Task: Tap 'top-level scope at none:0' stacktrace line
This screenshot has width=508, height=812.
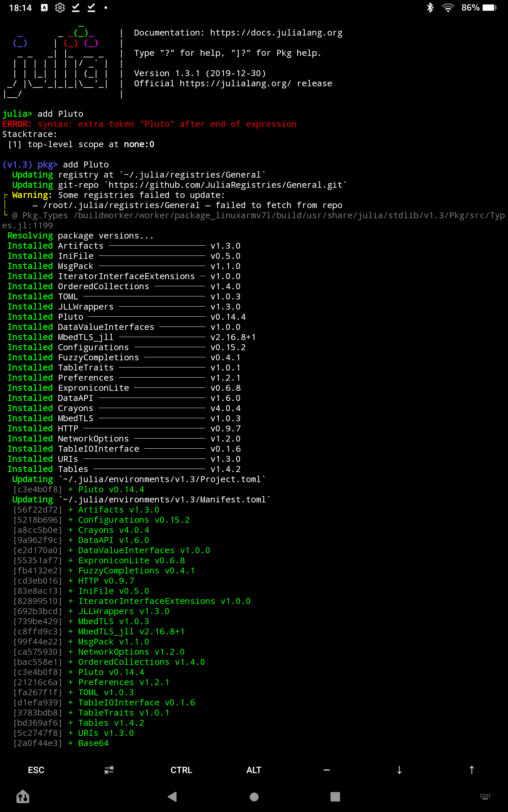Action: (81, 144)
